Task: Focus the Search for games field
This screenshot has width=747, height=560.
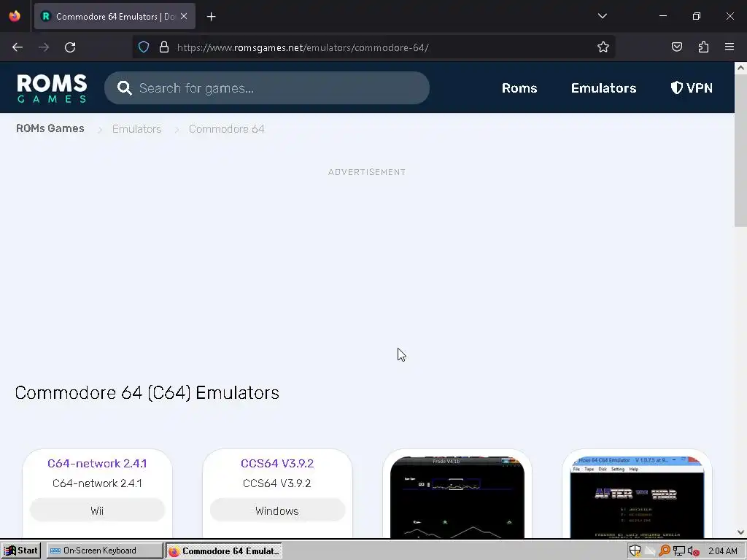Action: pyautogui.click(x=267, y=88)
